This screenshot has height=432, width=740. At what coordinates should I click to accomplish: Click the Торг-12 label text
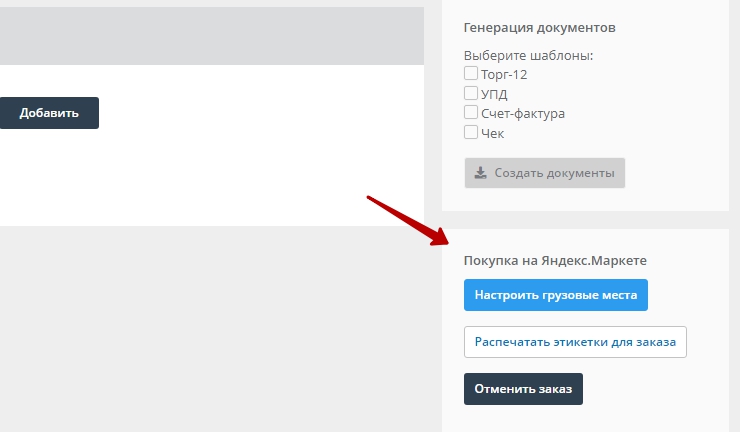click(504, 75)
